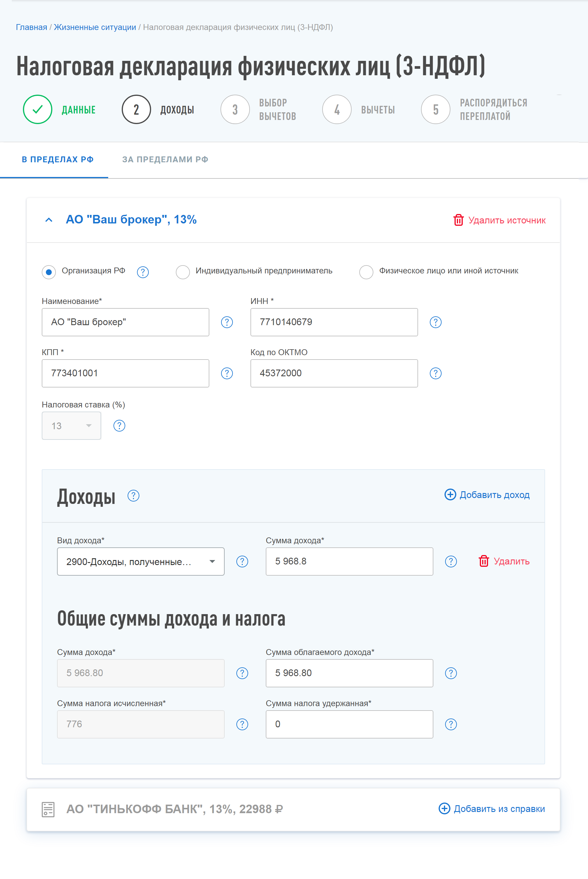
Task: Select Физическое лицо или иной источник radio
Action: tap(366, 272)
